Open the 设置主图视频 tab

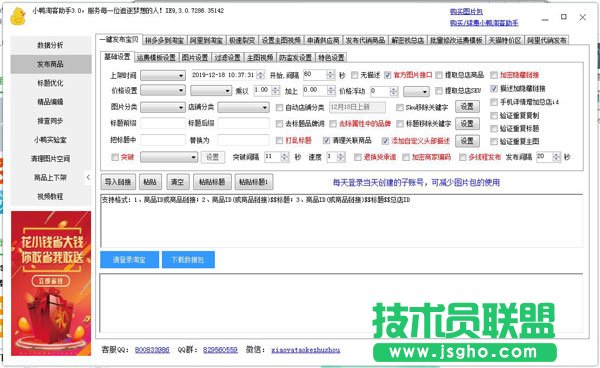[x=281, y=40]
